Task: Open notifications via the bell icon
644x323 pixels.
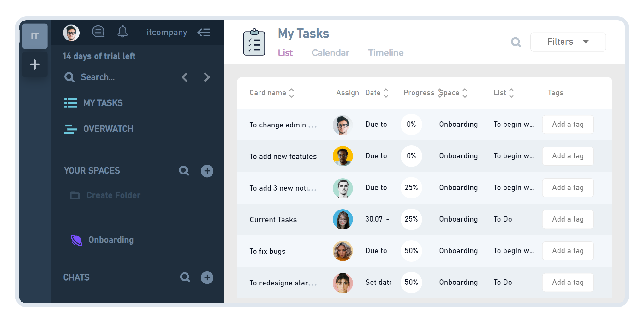Action: [123, 31]
